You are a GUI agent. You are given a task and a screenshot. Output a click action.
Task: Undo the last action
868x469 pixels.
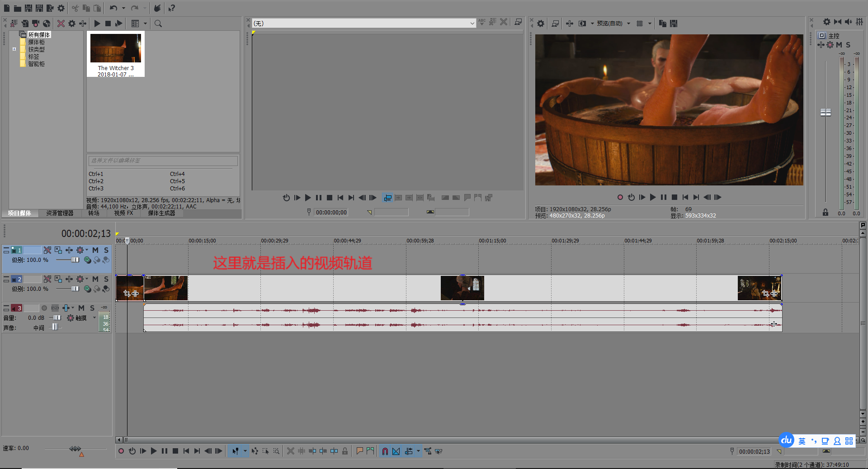pos(113,8)
